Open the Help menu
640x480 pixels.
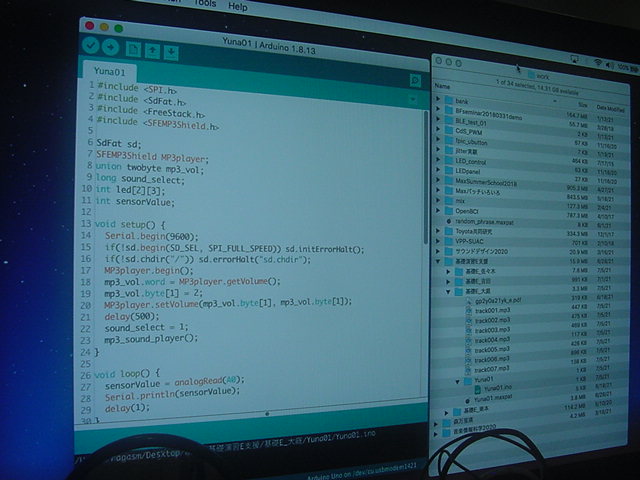[237, 7]
